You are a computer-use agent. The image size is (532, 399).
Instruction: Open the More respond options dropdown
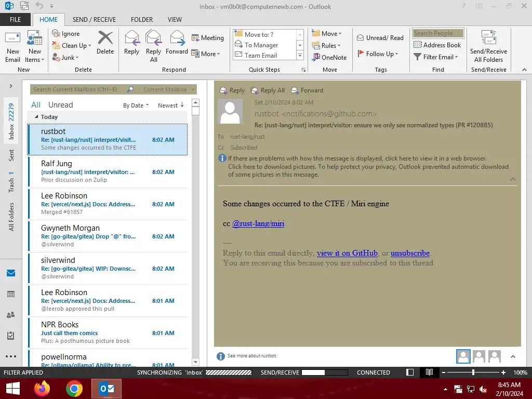(x=206, y=54)
